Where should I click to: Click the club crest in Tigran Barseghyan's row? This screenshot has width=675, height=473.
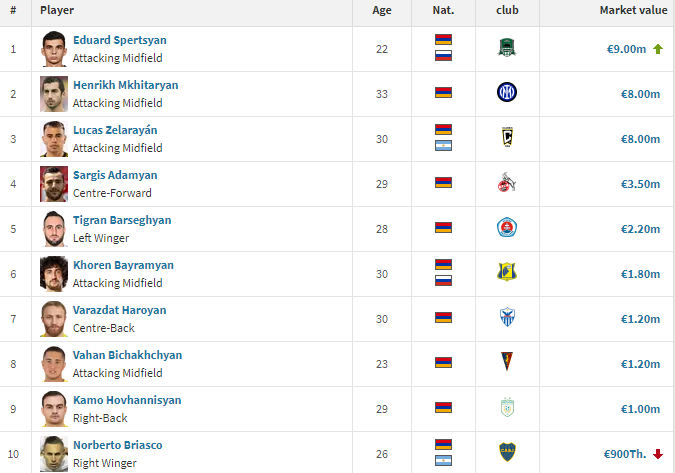pyautogui.click(x=506, y=228)
